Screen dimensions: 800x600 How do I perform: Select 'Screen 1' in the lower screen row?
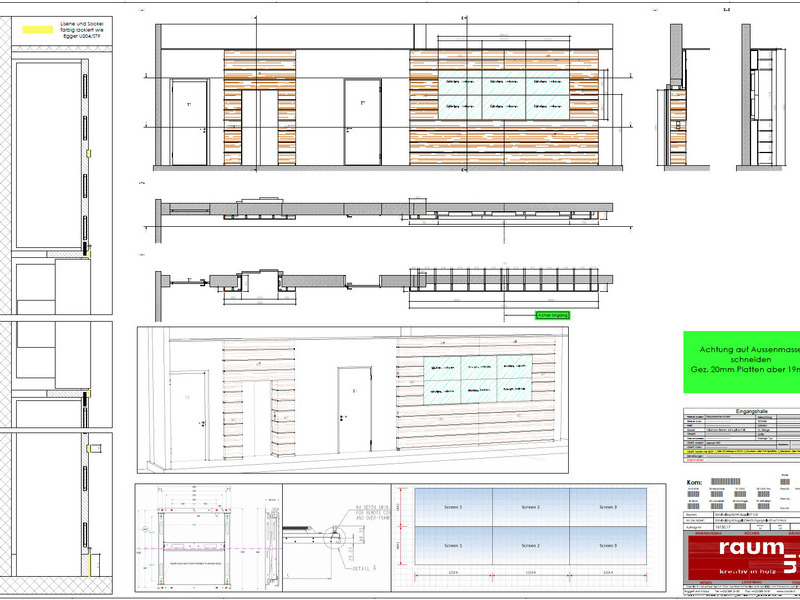[x=453, y=545]
